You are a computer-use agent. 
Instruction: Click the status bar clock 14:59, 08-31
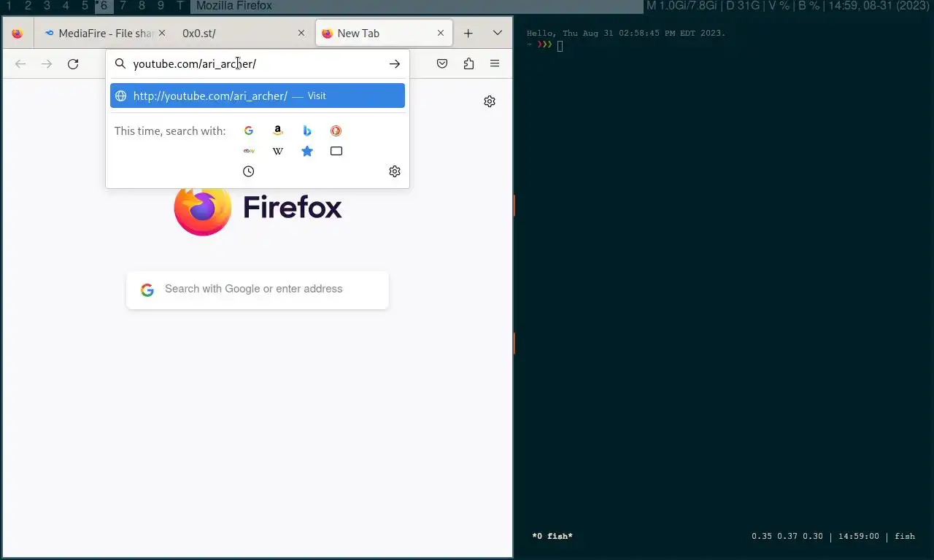point(879,6)
